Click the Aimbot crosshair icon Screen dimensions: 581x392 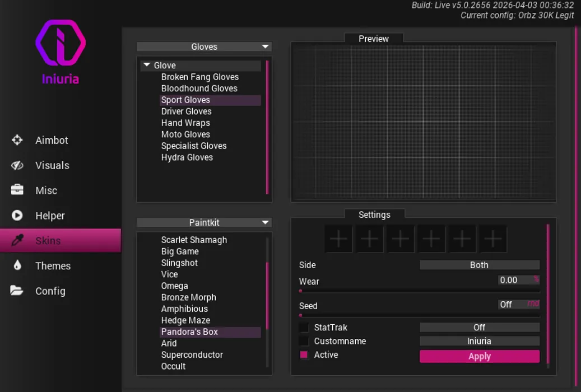pos(17,140)
